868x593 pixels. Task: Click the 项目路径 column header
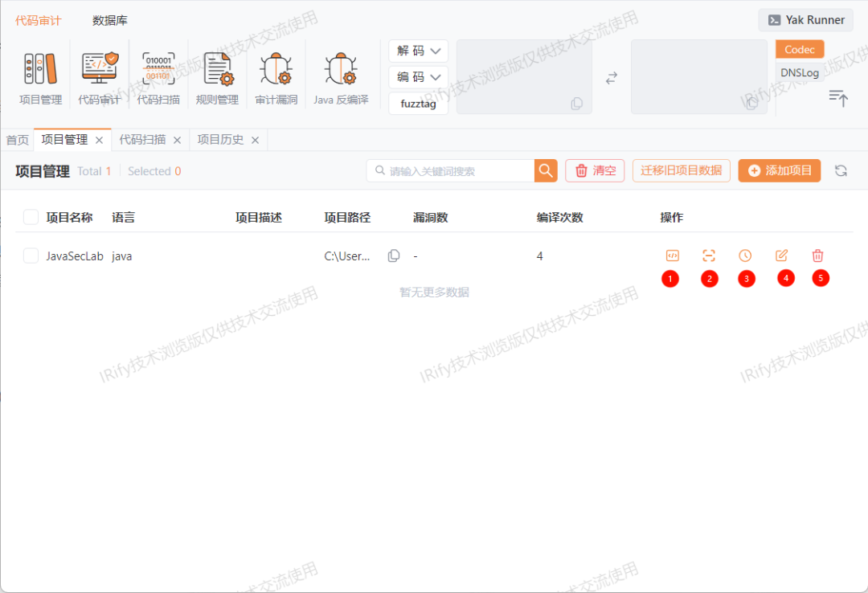(x=347, y=218)
